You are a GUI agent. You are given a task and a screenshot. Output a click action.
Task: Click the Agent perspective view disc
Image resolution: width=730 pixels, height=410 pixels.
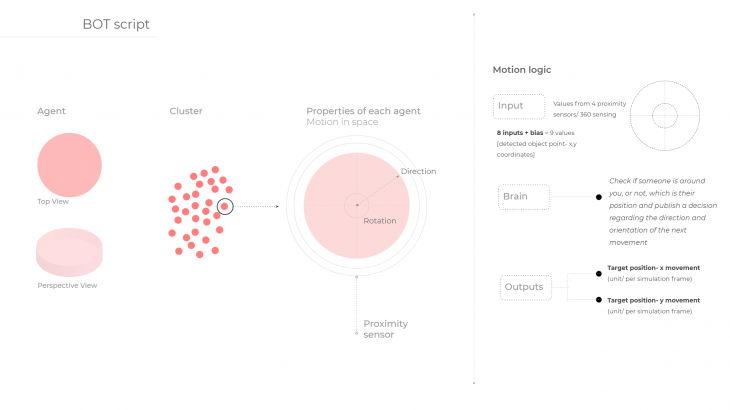pyautogui.click(x=69, y=251)
